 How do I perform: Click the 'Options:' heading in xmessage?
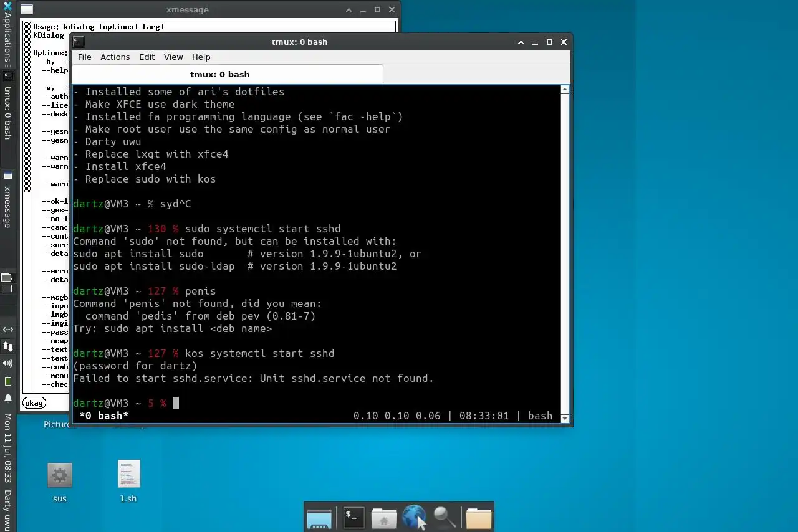coord(50,53)
